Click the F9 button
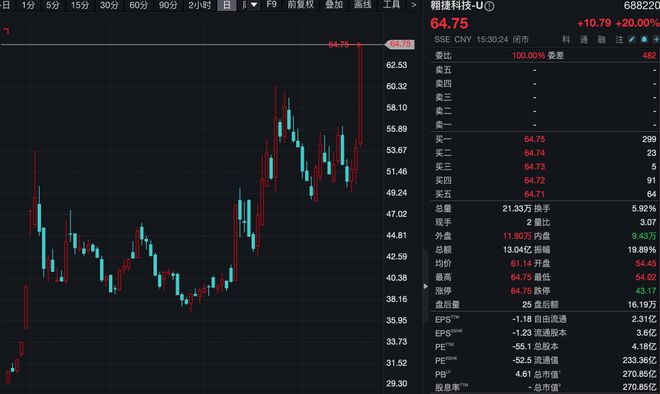Screen dimensions: 660x394 tap(271, 5)
